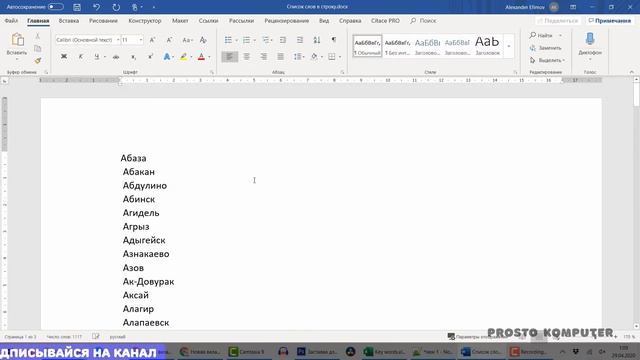Image resolution: width=640 pixels, height=360 pixels.
Task: Click the Clear Formatting icon
Action: (203, 40)
